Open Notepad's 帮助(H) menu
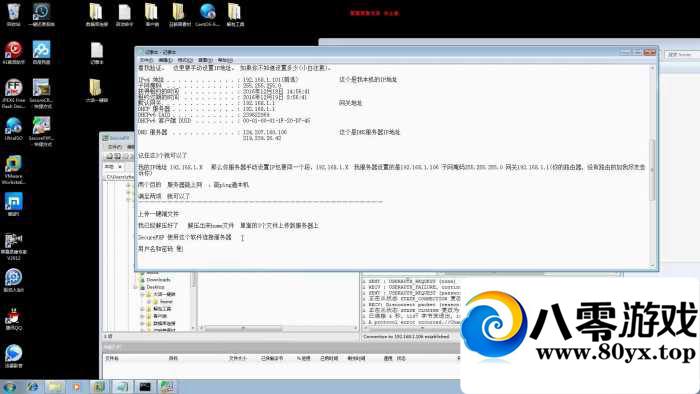Screen dimensions: 700x394 (x=225, y=60)
